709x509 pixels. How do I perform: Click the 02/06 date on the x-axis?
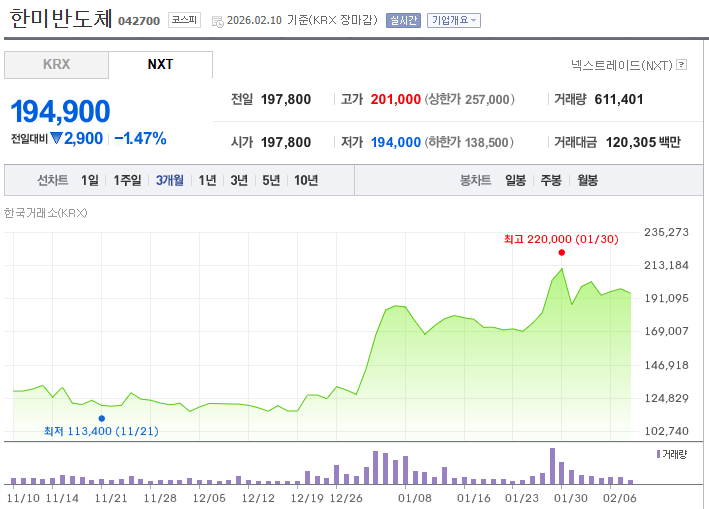tap(619, 498)
